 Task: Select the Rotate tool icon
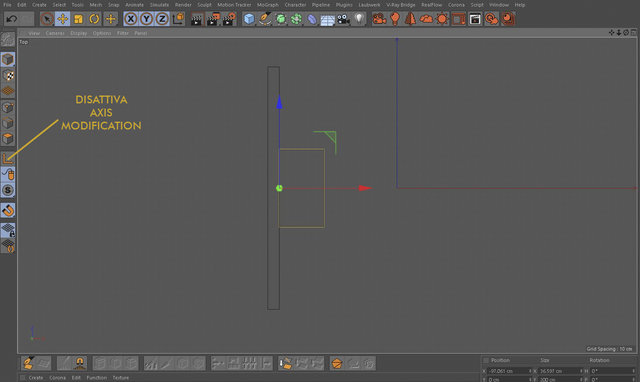click(x=94, y=19)
